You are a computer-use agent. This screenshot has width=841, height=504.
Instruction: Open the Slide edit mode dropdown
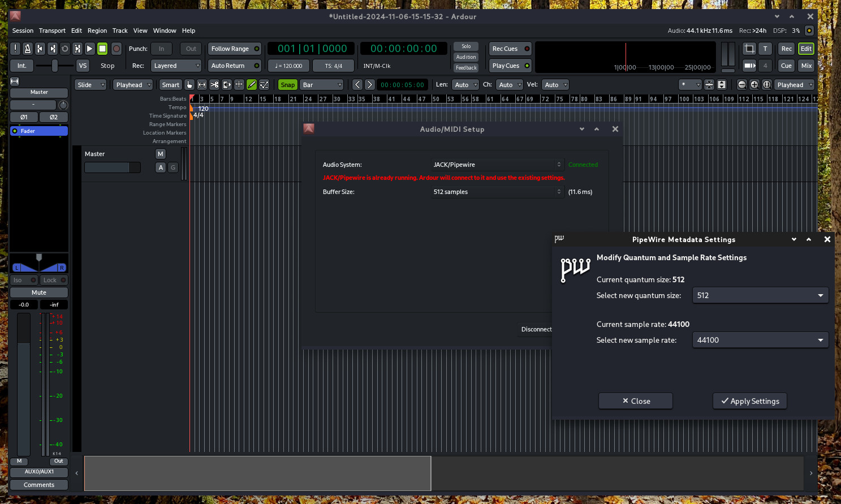pos(90,85)
